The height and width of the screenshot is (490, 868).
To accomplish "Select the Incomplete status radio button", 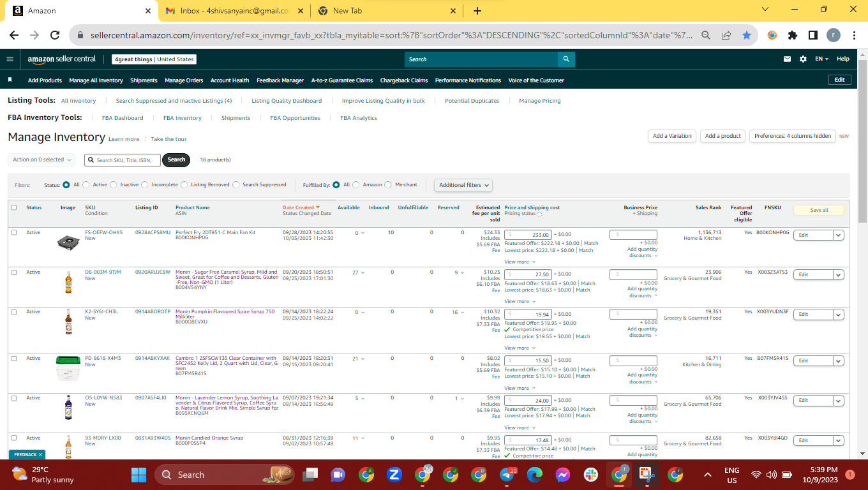I will (x=145, y=185).
